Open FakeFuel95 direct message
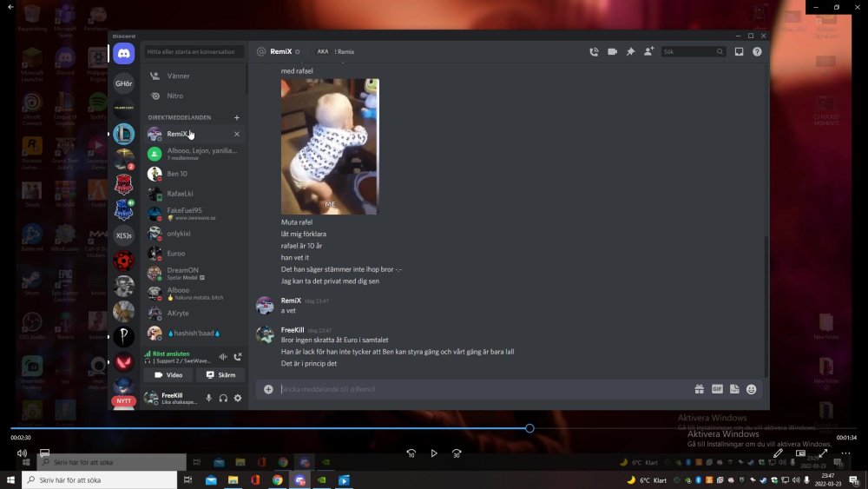This screenshot has width=868, height=489. pos(194,214)
